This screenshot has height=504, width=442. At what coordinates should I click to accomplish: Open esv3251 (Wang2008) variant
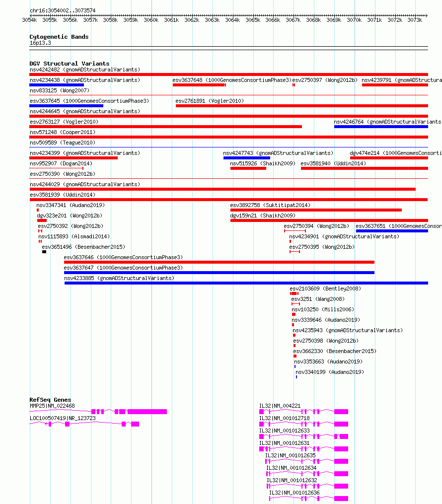tap(318, 299)
